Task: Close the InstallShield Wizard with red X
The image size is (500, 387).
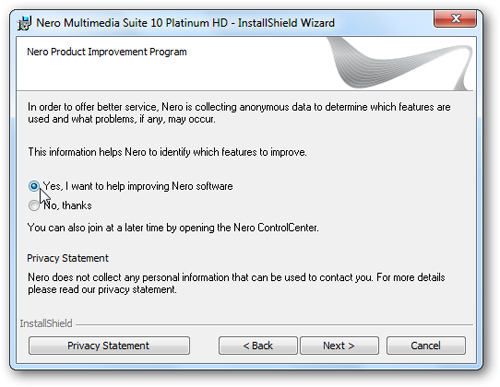Action: [455, 19]
